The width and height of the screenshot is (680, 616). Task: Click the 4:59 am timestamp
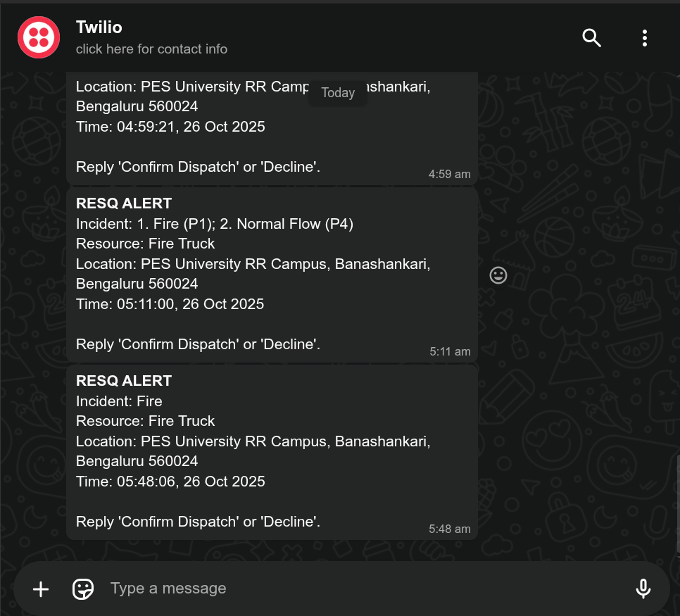[x=449, y=174]
